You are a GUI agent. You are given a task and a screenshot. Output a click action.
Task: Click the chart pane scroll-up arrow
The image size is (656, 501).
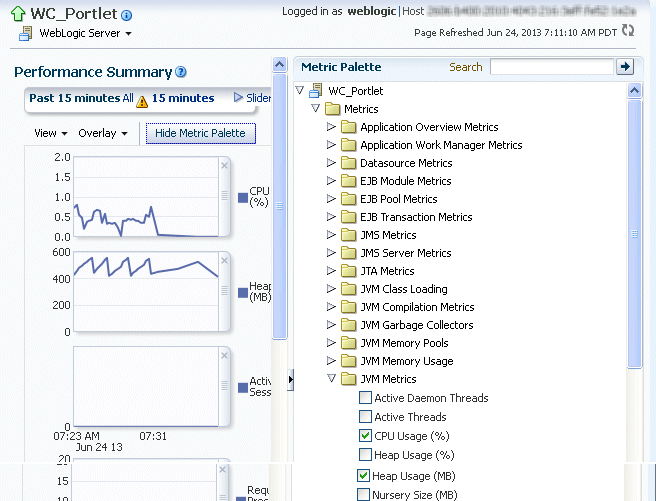tap(279, 65)
